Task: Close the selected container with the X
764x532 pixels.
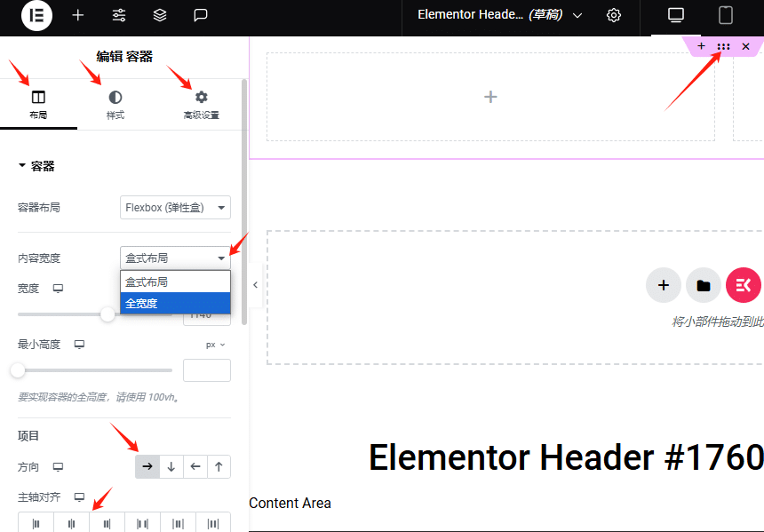Action: (746, 46)
